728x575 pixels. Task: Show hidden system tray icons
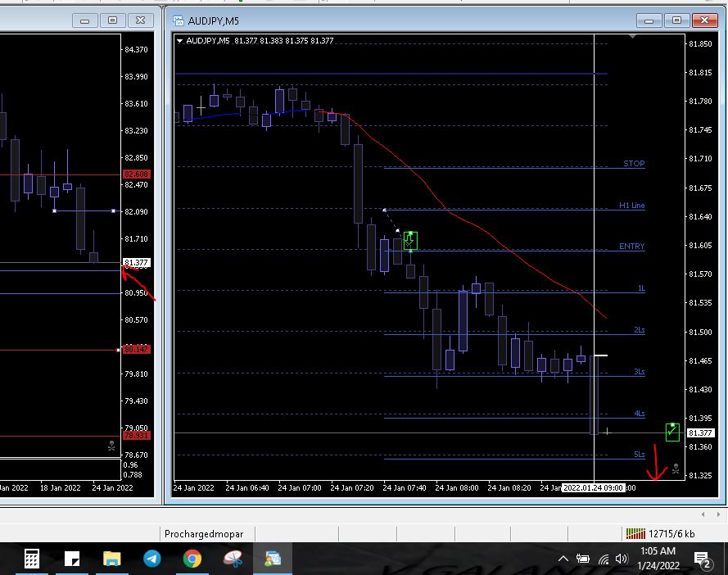pyautogui.click(x=563, y=559)
